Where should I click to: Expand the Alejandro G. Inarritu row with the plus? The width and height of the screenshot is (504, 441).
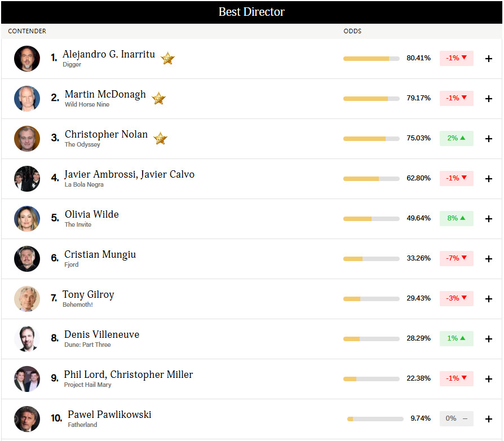click(x=489, y=59)
